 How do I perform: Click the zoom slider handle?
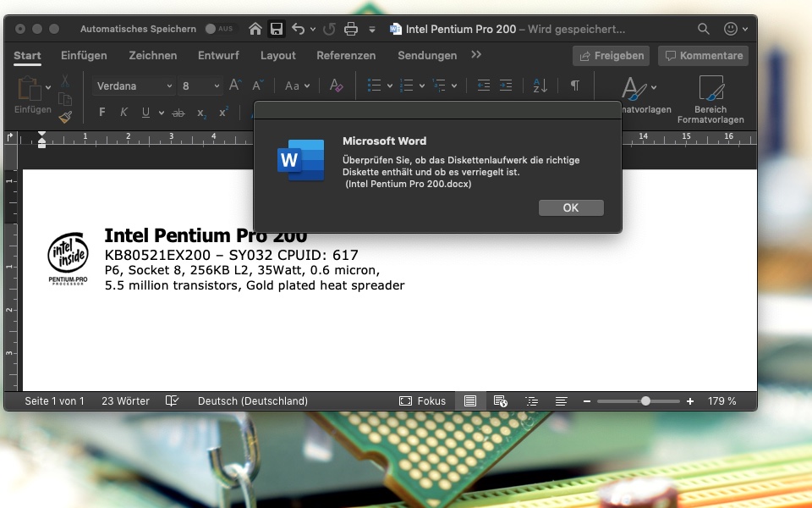pyautogui.click(x=645, y=400)
